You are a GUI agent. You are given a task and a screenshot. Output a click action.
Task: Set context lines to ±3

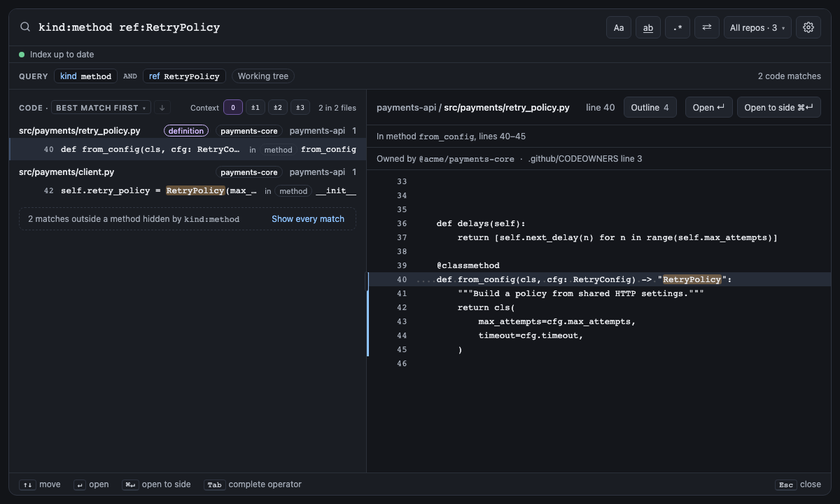tap(300, 108)
